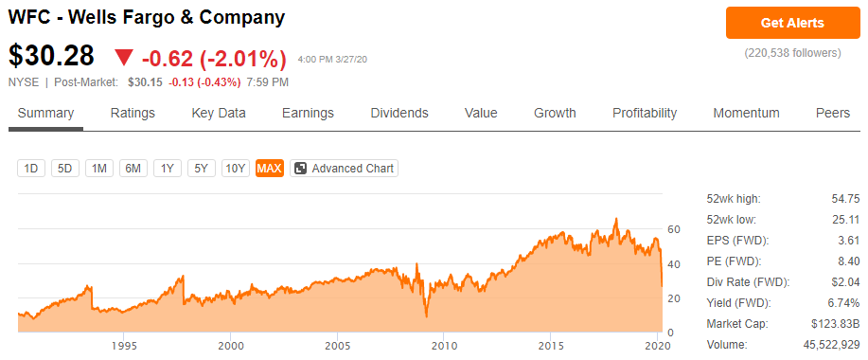Select the 1Y chart period
The image size is (868, 360).
(168, 169)
